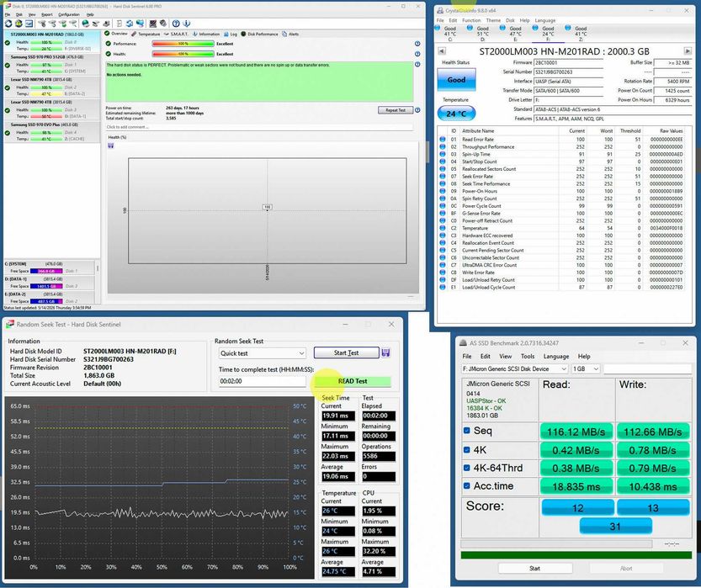Viewport: 701px width, 588px height.
Task: Click the question mark Help icon in Sentinel toolbar
Action: 176,24
